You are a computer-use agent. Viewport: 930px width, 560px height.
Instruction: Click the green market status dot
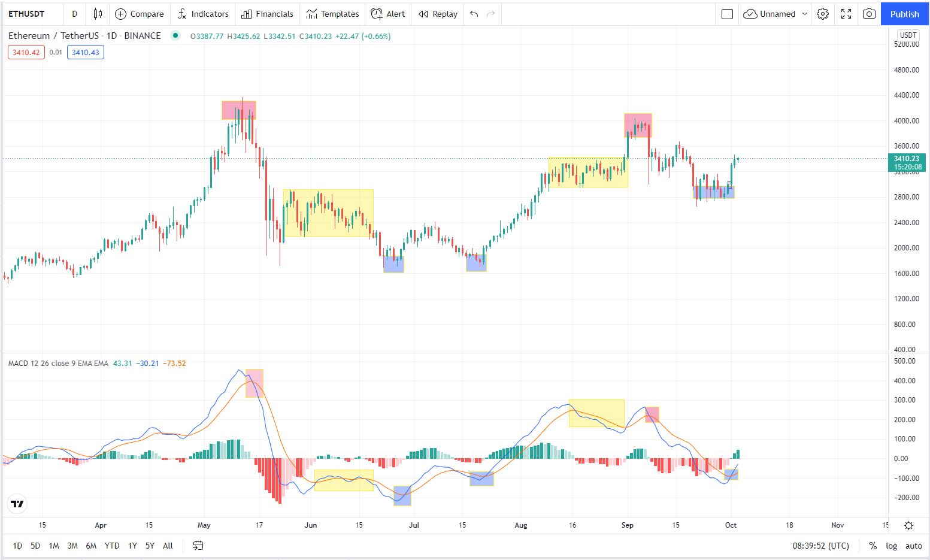coord(175,35)
